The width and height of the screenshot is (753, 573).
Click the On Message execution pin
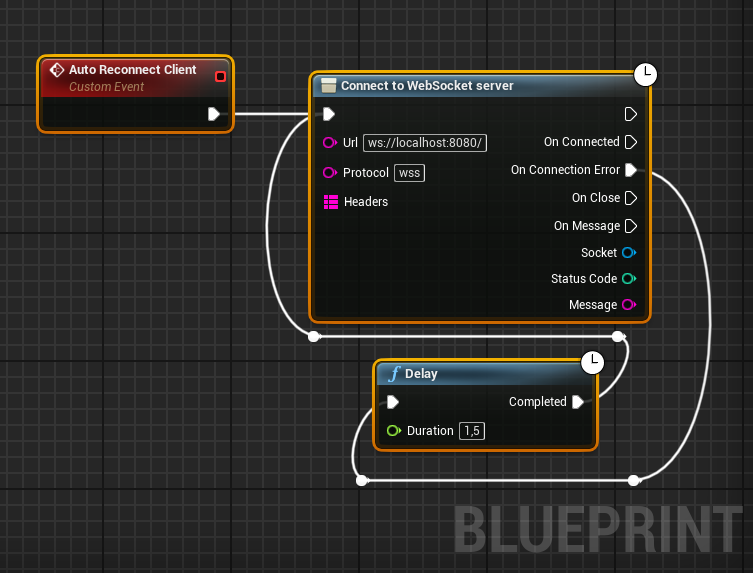point(631,226)
